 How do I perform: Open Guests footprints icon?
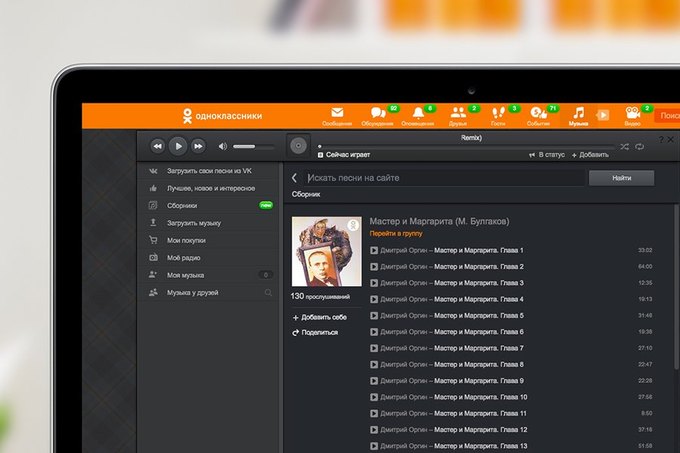coord(498,113)
